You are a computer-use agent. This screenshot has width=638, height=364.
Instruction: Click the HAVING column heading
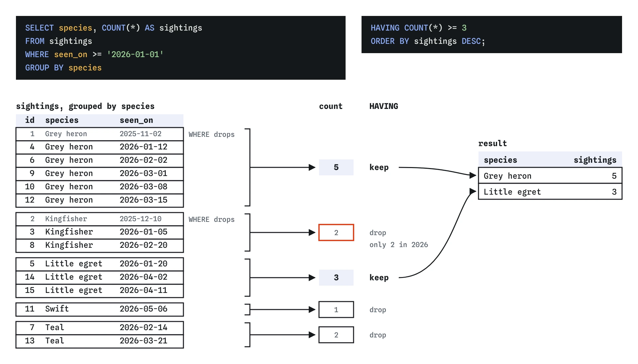click(384, 106)
